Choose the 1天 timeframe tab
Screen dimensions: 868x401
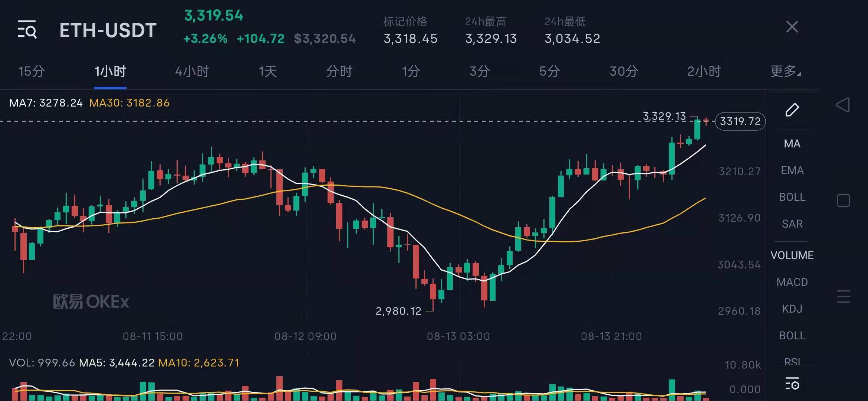[268, 71]
